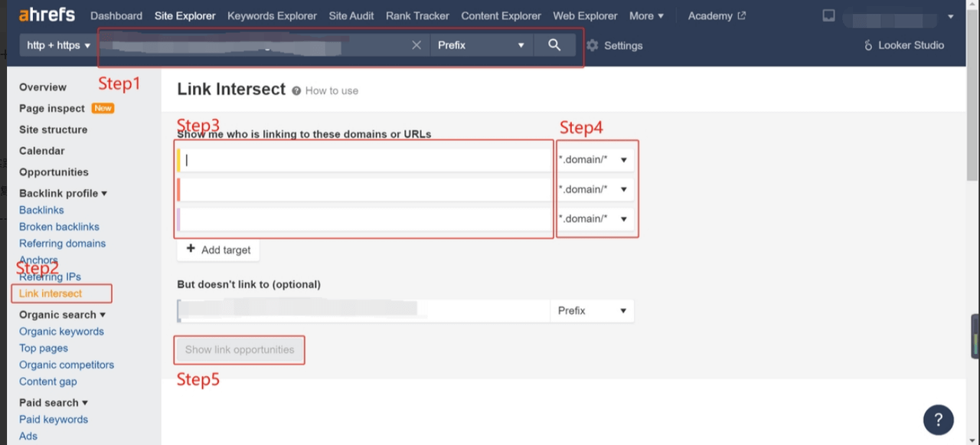Open Web Explorer

585,15
